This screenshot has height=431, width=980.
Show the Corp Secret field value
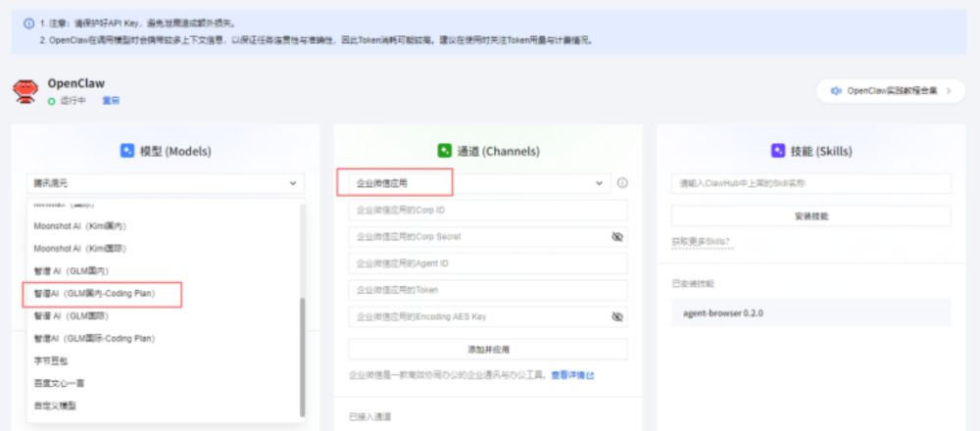tap(617, 237)
